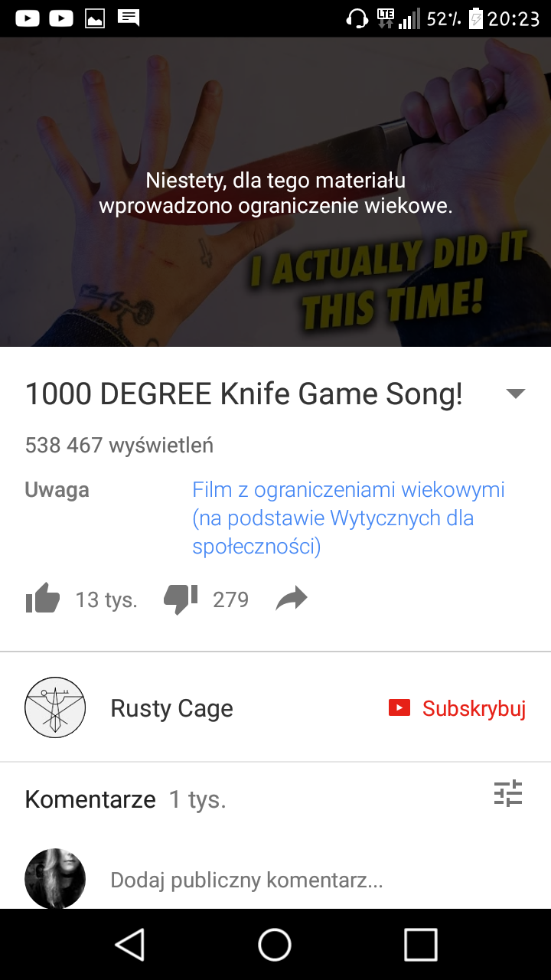
Task: Tap the Dodaj publiczny komentarz field
Action: pos(246,880)
